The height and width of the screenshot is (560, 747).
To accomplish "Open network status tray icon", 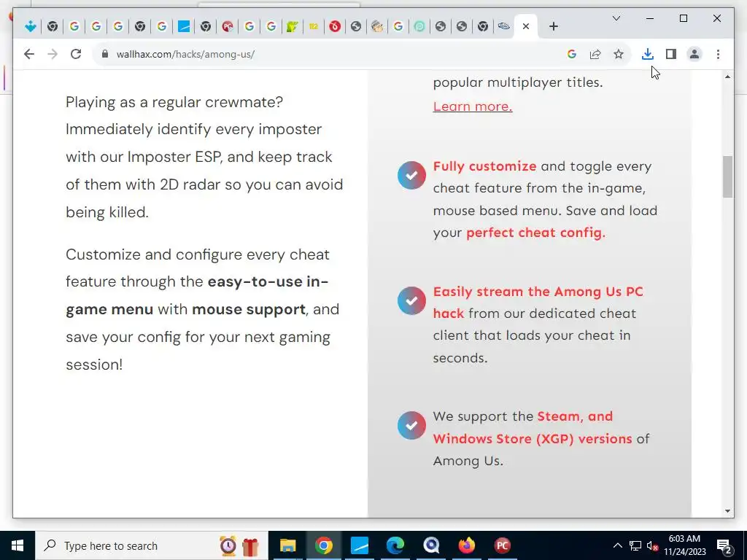I will pos(635,545).
